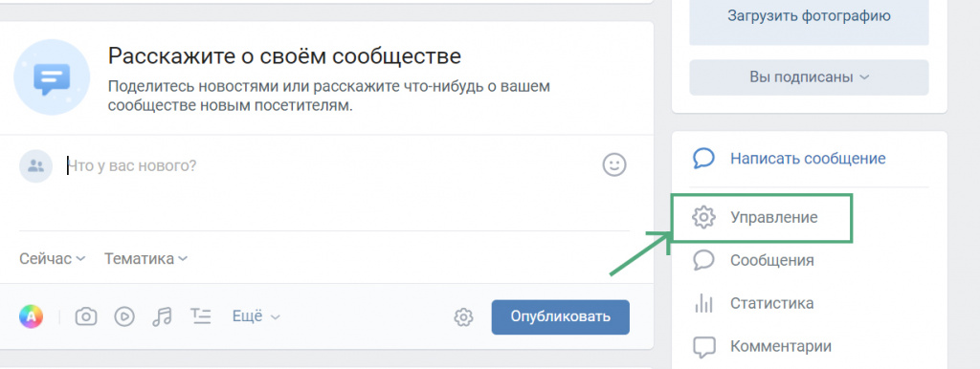Click the chat bubble icon beside Написать сообщение
This screenshot has width=980, height=369.
click(x=703, y=158)
